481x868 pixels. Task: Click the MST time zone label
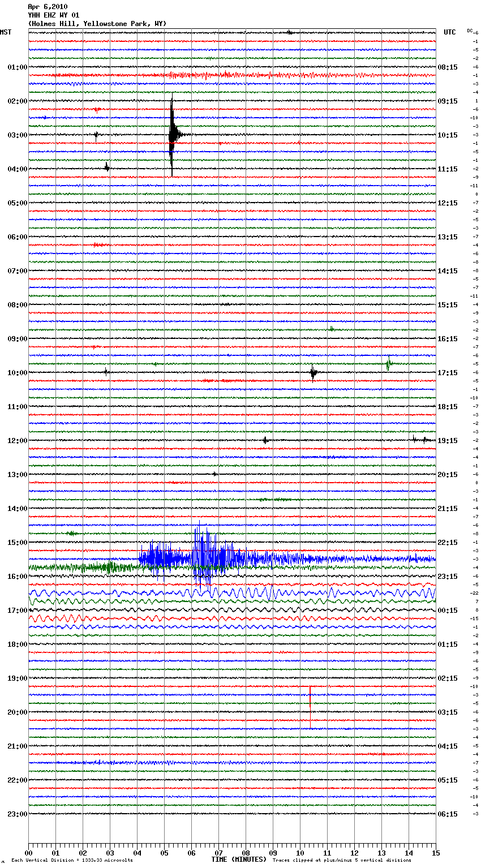[6, 32]
